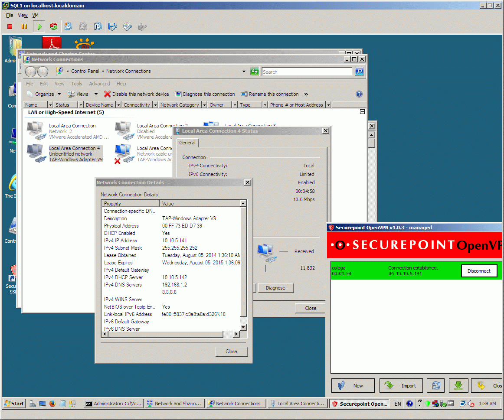The width and height of the screenshot is (504, 420).
Task: Reset the virtual machine
Action: pos(54,26)
